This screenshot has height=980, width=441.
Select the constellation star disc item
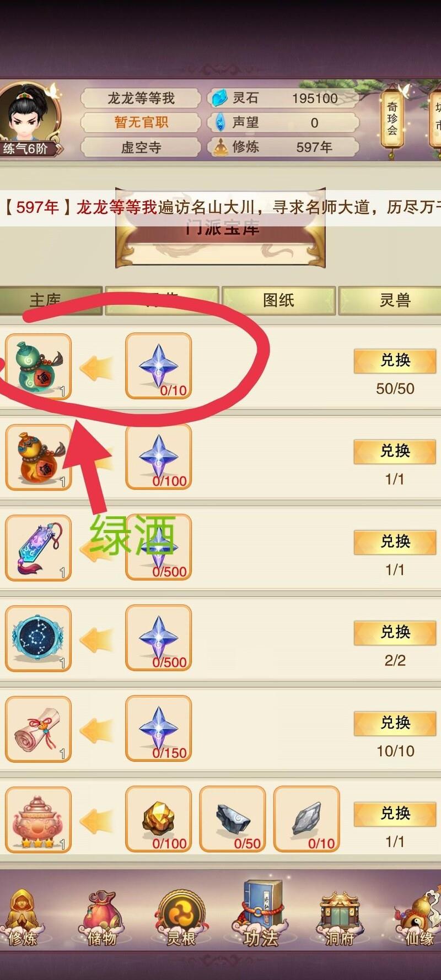tap(38, 638)
